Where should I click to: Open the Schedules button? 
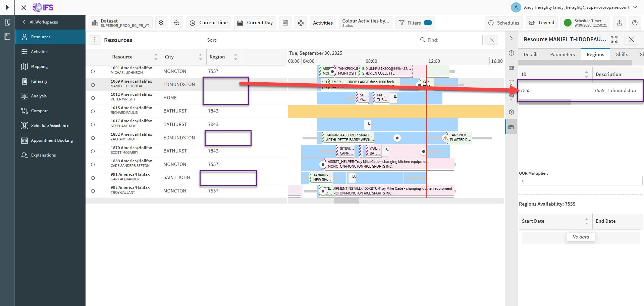pyautogui.click(x=504, y=23)
